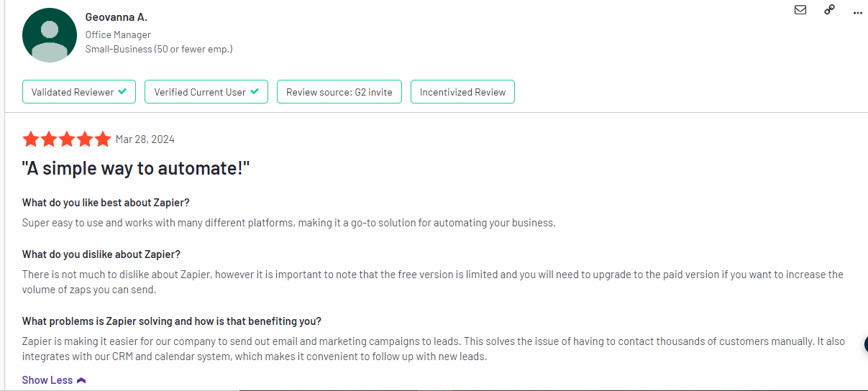Screen dimensions: 868x391
Task: Copy review link via chain icon
Action: (x=829, y=9)
